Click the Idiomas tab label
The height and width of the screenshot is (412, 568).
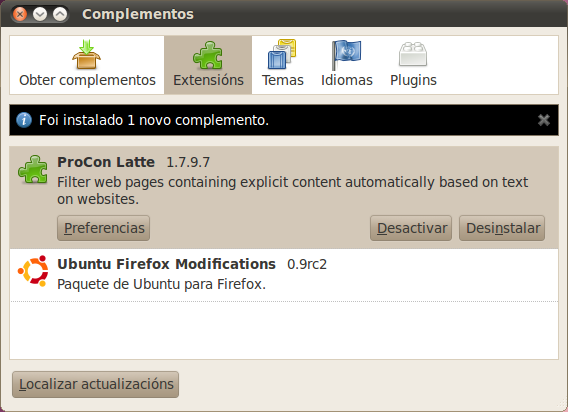click(x=347, y=80)
